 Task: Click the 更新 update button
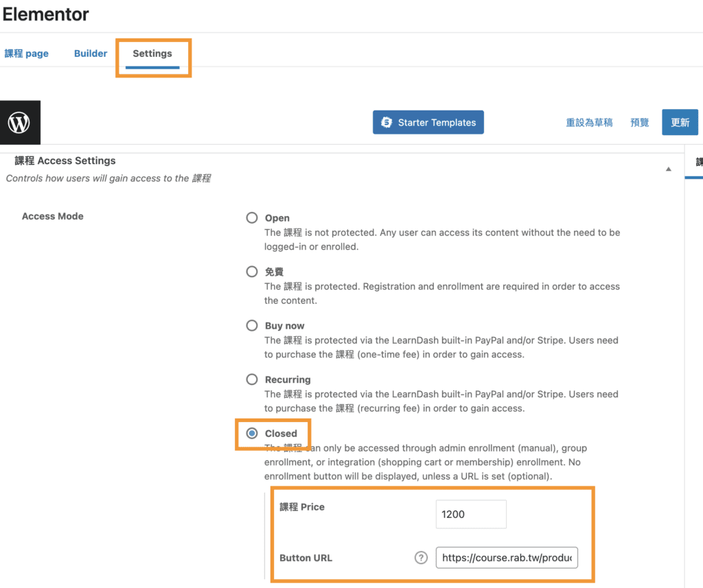point(680,123)
